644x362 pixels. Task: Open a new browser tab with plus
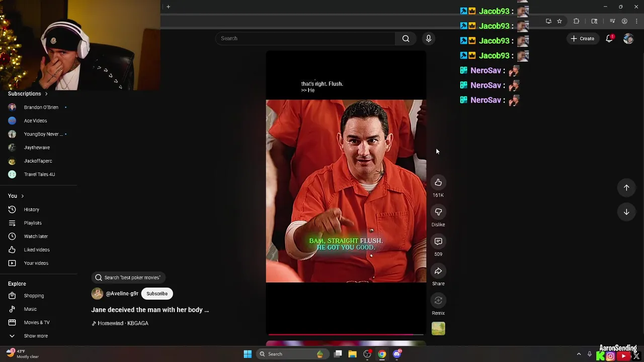click(x=168, y=7)
